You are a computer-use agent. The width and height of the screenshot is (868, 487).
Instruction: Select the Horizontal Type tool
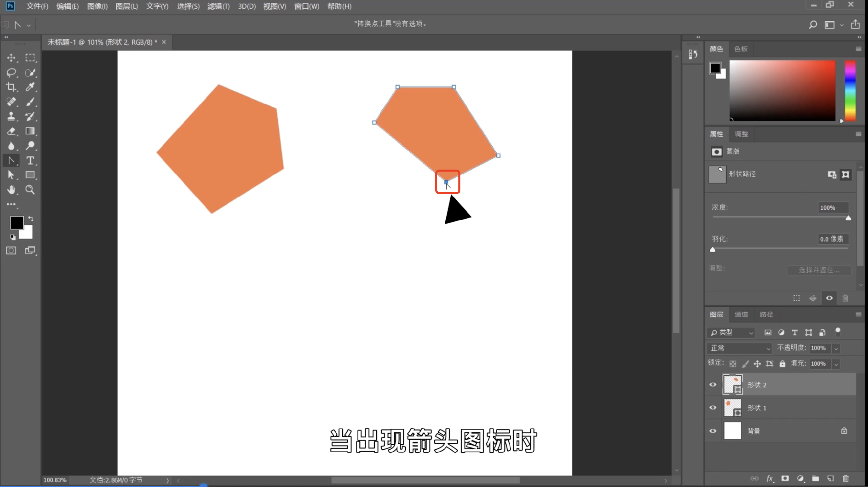30,161
